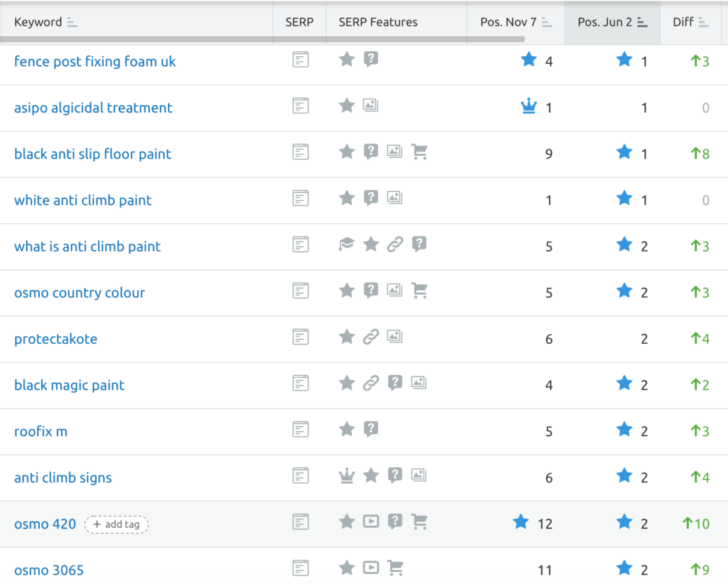Click site links chain icon for protectakote

click(370, 337)
